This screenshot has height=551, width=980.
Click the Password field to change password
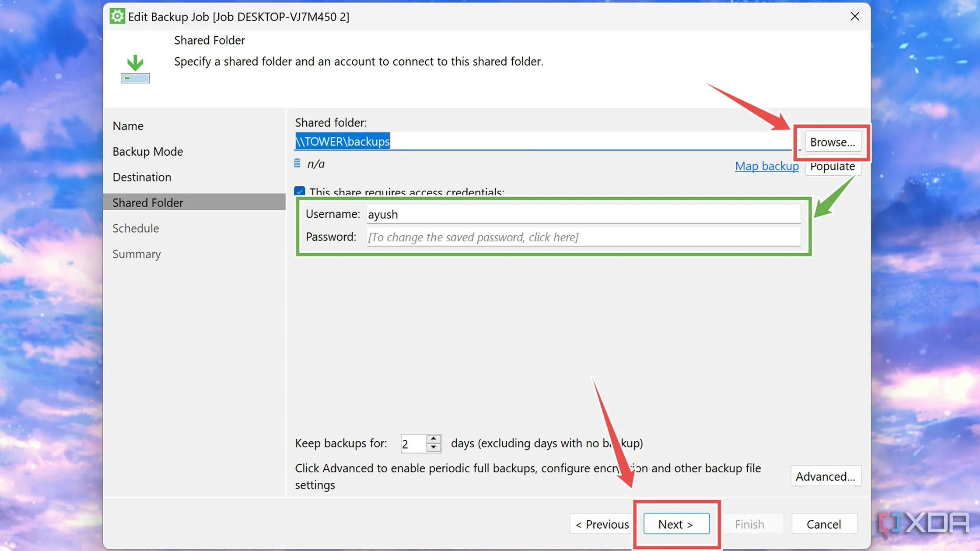[583, 237]
